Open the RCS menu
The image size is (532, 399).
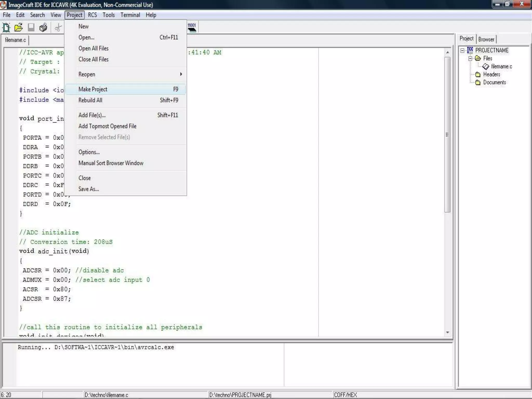tap(92, 15)
